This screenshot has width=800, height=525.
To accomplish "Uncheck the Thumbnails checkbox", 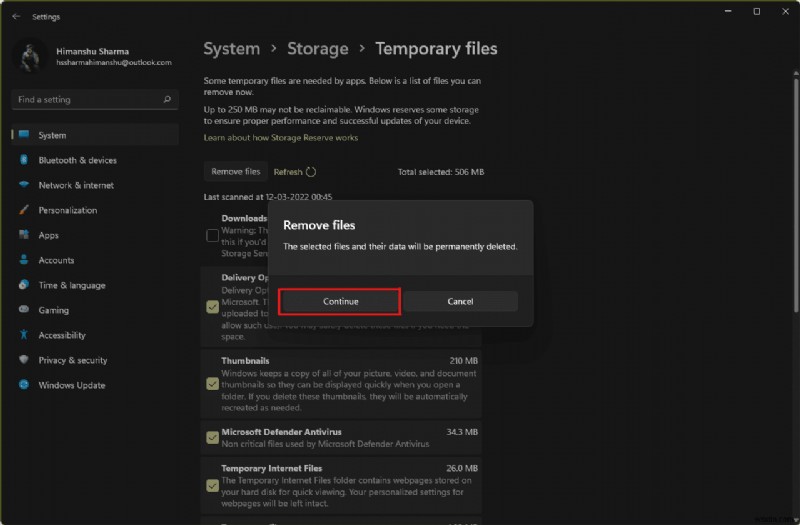I will coord(212,384).
